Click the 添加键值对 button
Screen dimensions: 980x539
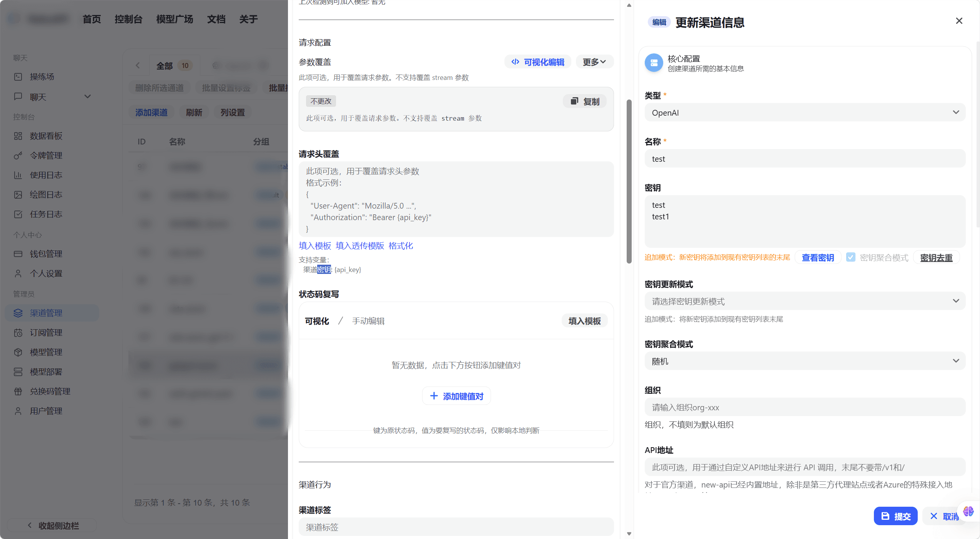click(x=456, y=396)
